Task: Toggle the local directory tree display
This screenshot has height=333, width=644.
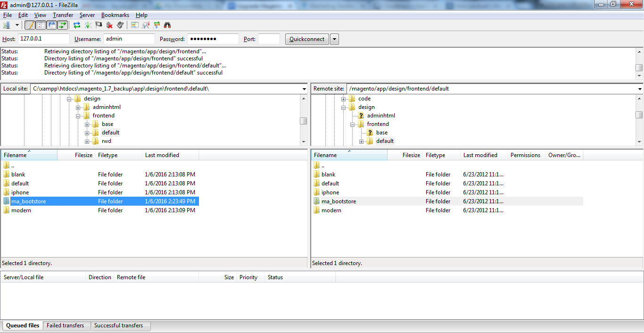Action: click(x=41, y=25)
